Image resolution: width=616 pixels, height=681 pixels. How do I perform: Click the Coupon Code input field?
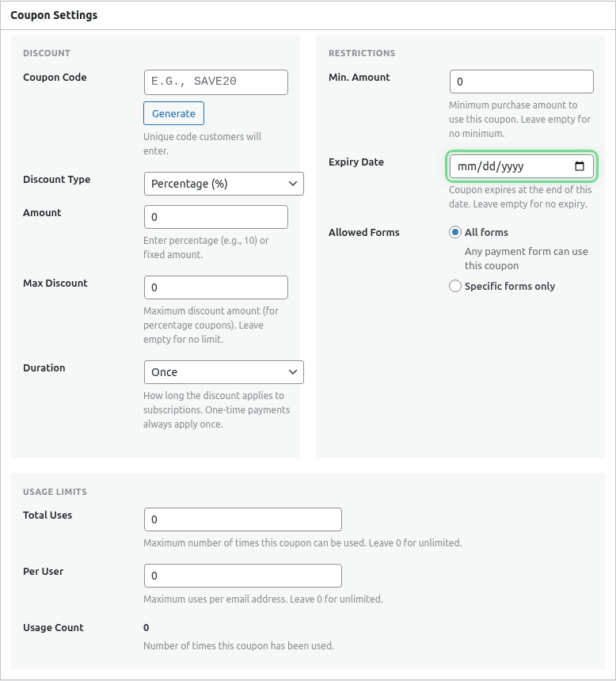pos(215,82)
